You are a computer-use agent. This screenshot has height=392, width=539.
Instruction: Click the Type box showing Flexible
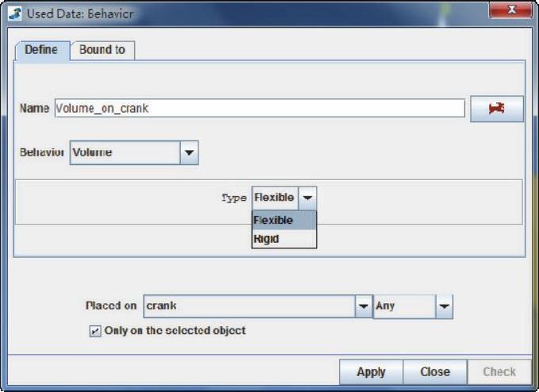[x=275, y=198]
